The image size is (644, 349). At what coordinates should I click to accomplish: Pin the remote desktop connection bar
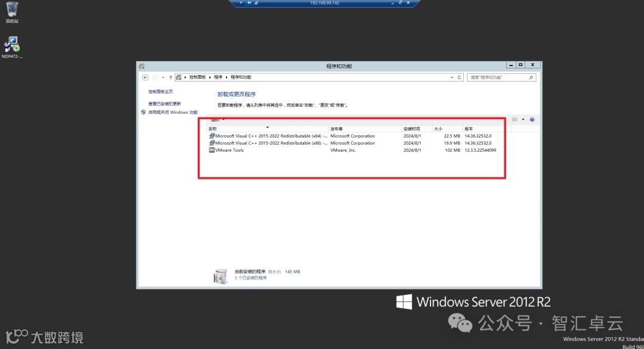click(249, 3)
